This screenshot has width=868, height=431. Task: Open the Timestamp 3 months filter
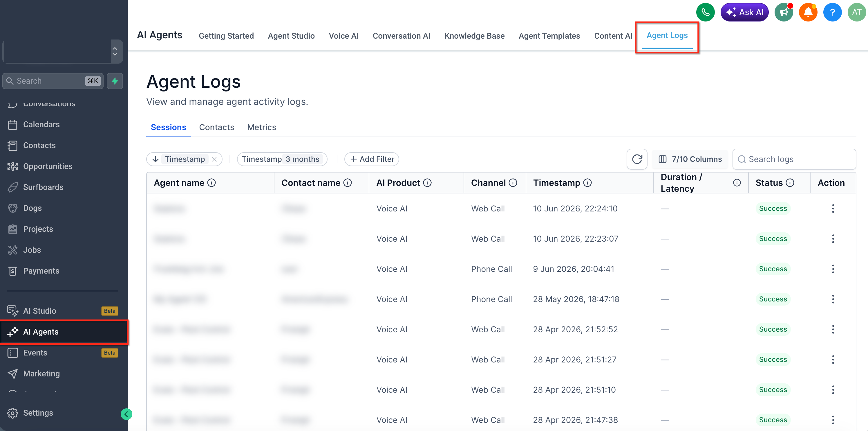282,159
